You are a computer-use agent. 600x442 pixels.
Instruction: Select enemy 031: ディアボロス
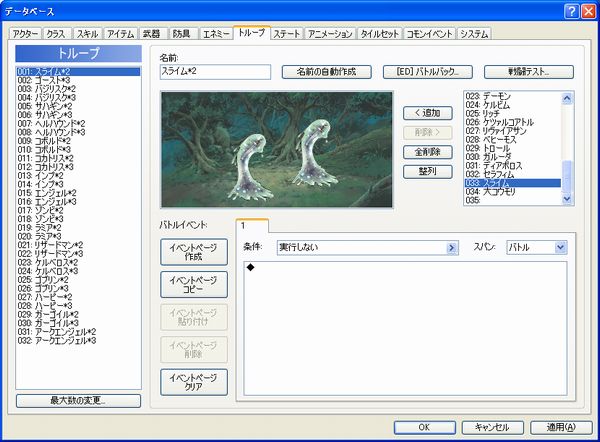513,166
